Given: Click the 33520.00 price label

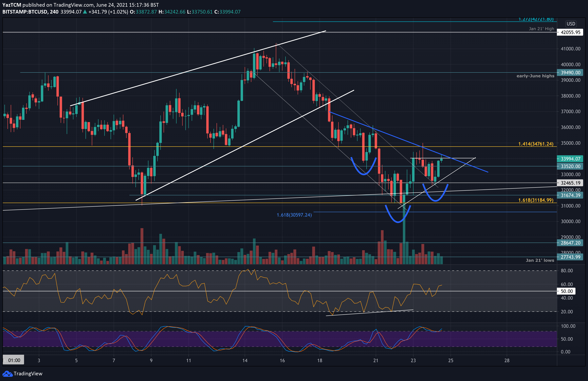Looking at the screenshot, I should pos(570,166).
